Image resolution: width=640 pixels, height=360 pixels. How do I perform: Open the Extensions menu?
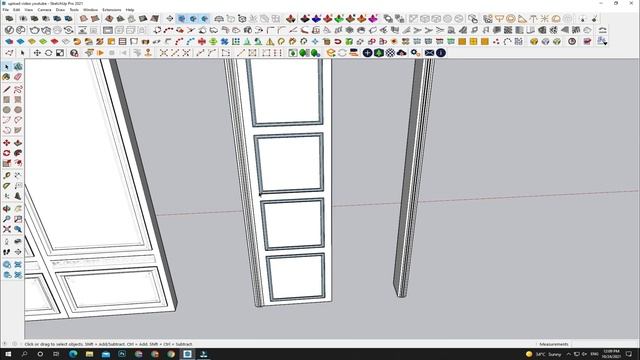[x=111, y=10]
